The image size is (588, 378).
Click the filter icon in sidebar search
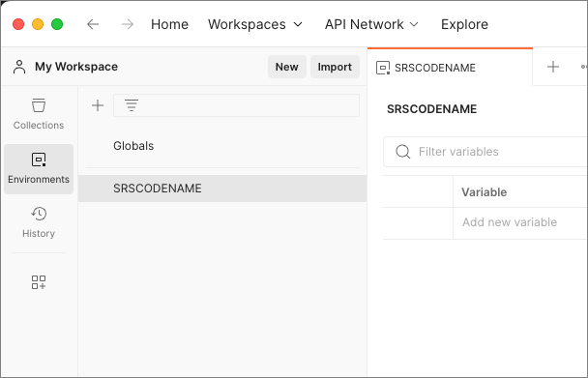point(132,105)
